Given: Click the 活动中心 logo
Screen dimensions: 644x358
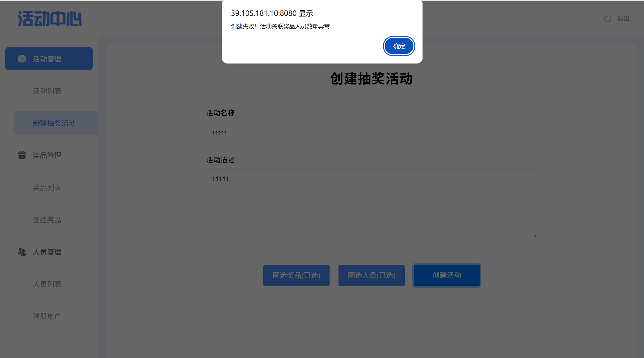Looking at the screenshot, I should click(50, 18).
